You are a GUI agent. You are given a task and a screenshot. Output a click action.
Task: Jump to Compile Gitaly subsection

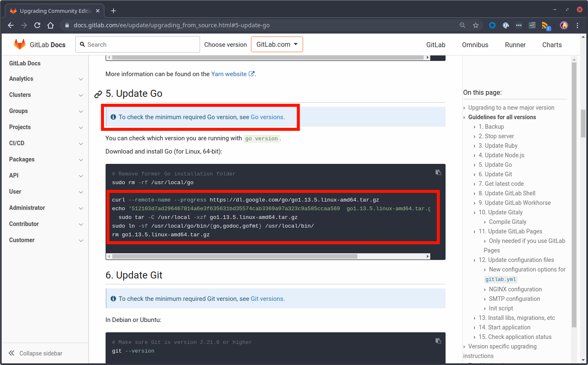pos(508,222)
